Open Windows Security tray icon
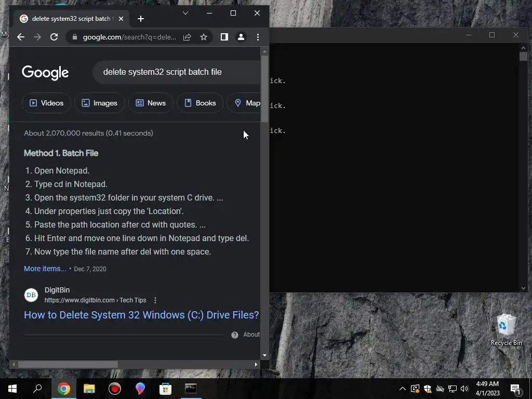The height and width of the screenshot is (399, 532). pyautogui.click(x=427, y=389)
